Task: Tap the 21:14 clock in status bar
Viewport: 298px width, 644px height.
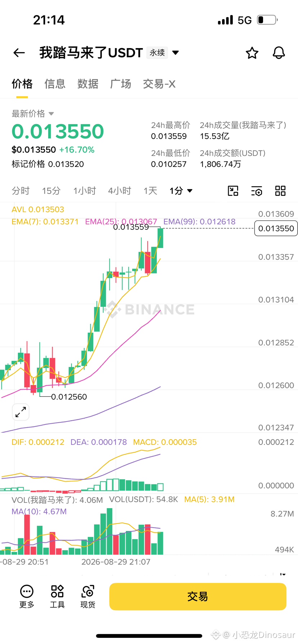Action: (49, 20)
